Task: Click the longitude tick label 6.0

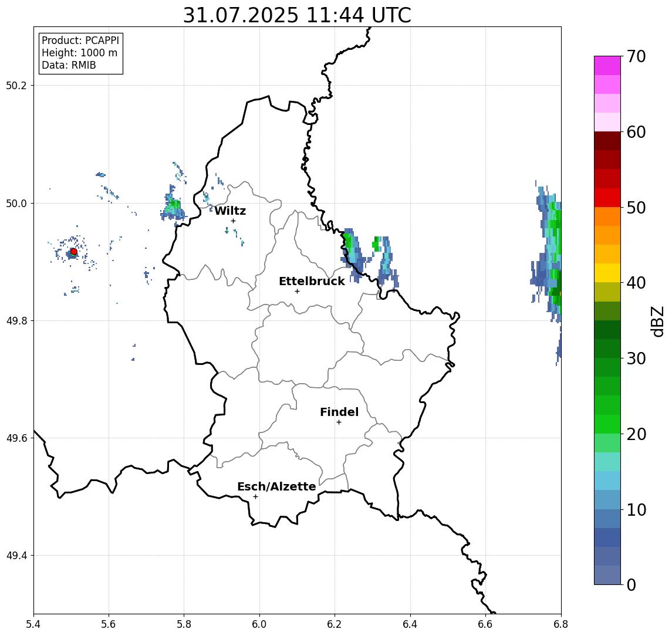Action: tap(260, 624)
